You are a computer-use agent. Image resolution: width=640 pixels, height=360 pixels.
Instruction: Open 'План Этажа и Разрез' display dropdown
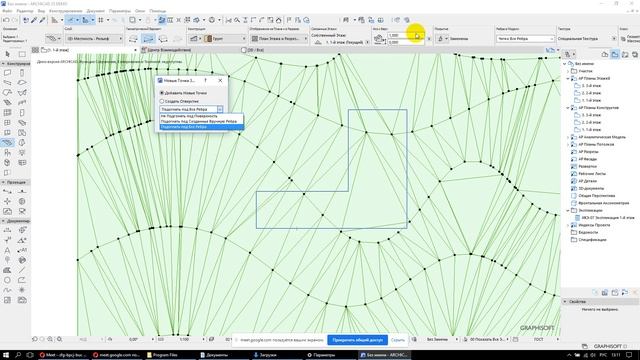tap(279, 38)
